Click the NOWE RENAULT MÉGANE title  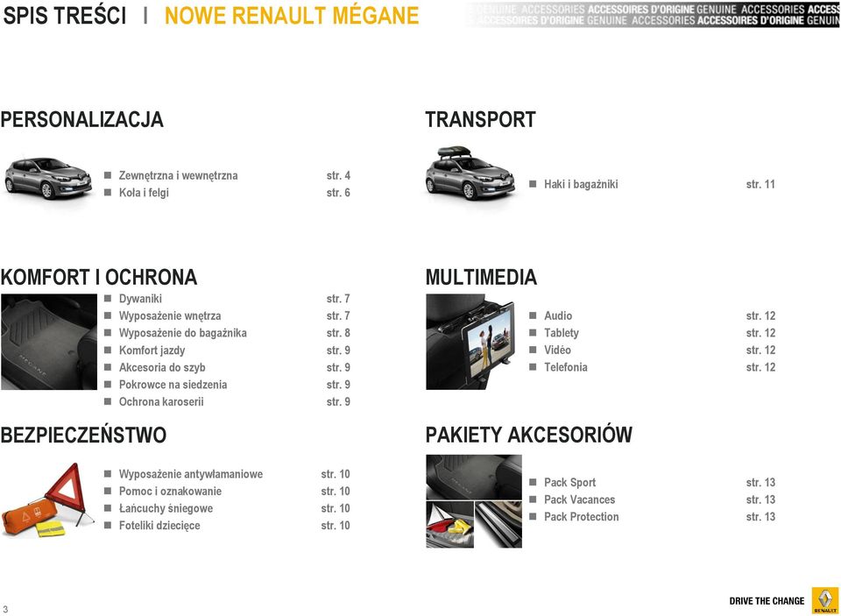(x=292, y=16)
